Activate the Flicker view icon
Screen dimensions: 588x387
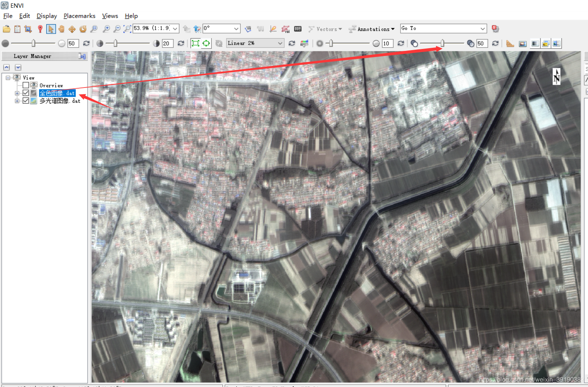(x=546, y=44)
